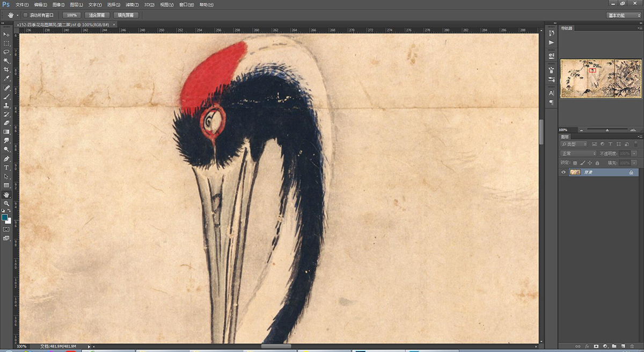Click the 100% zoom button

pyautogui.click(x=71, y=15)
